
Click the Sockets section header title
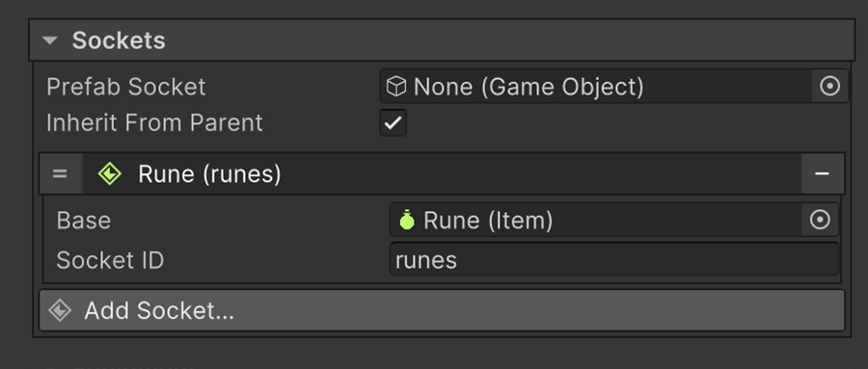[119, 40]
